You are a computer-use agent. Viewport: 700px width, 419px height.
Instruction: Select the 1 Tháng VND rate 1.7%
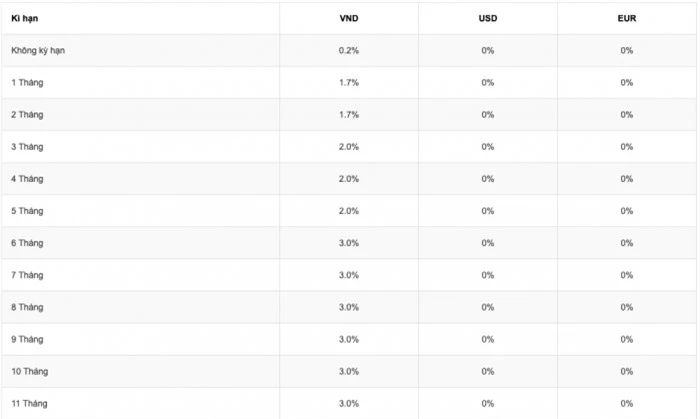pos(348,83)
